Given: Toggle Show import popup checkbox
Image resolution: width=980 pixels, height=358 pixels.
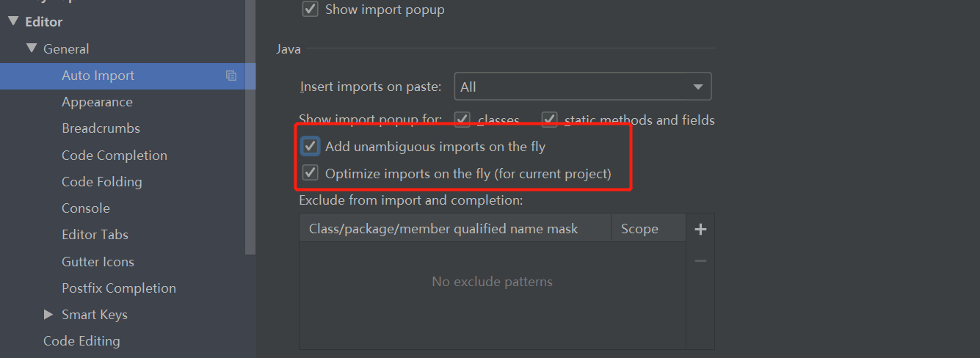Looking at the screenshot, I should pos(311,10).
